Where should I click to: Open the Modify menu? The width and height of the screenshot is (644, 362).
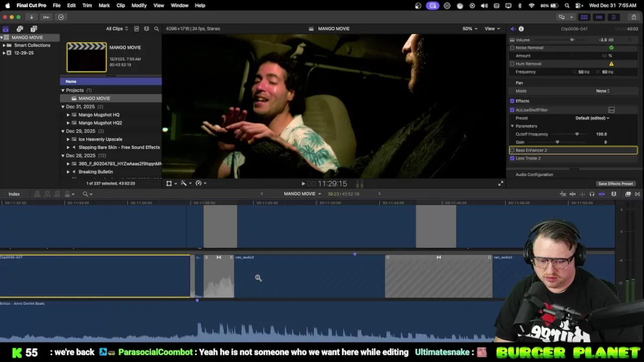pyautogui.click(x=139, y=6)
